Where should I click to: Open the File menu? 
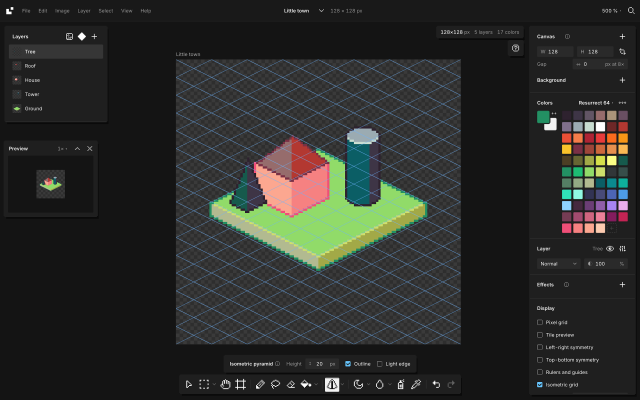[x=26, y=11]
